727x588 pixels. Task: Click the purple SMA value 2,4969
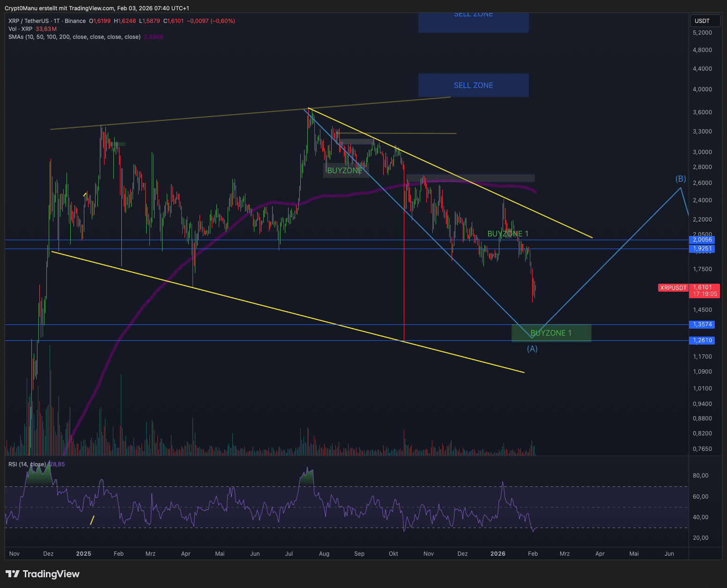click(154, 37)
